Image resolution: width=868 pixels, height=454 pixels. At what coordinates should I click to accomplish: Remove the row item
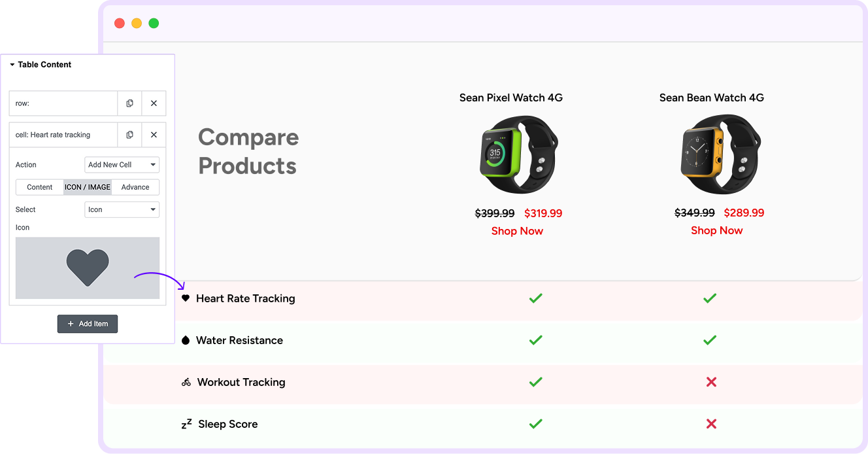tap(154, 103)
